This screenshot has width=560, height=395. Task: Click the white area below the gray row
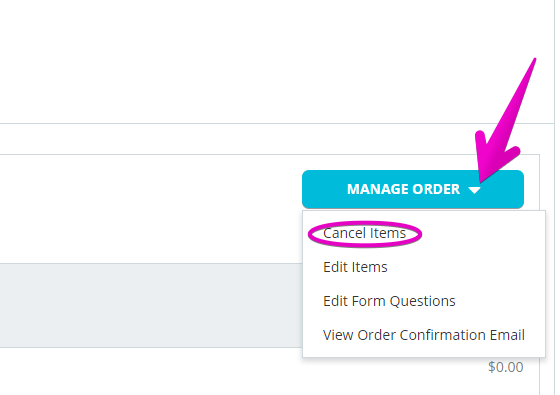tap(151, 371)
